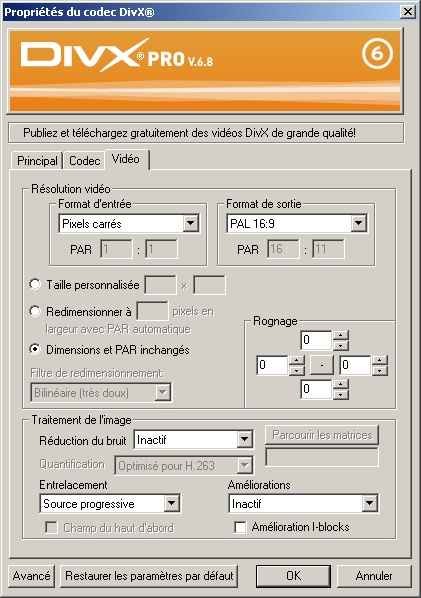This screenshot has height=598, width=421.
Task: Select Redimensionner à radio option
Action: (35, 312)
